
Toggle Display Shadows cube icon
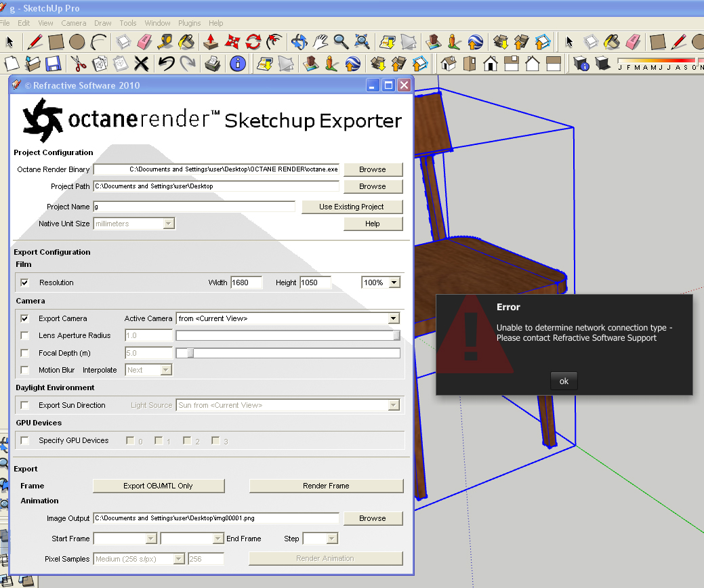tap(602, 63)
